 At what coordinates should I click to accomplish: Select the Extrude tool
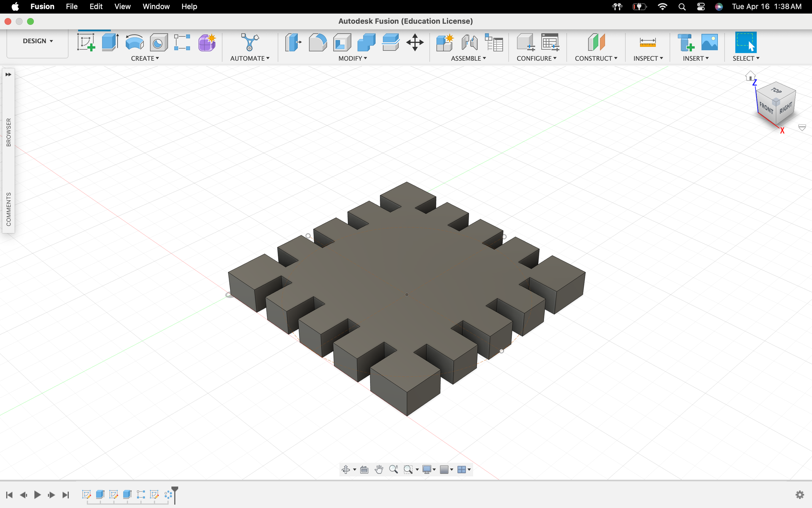point(110,42)
